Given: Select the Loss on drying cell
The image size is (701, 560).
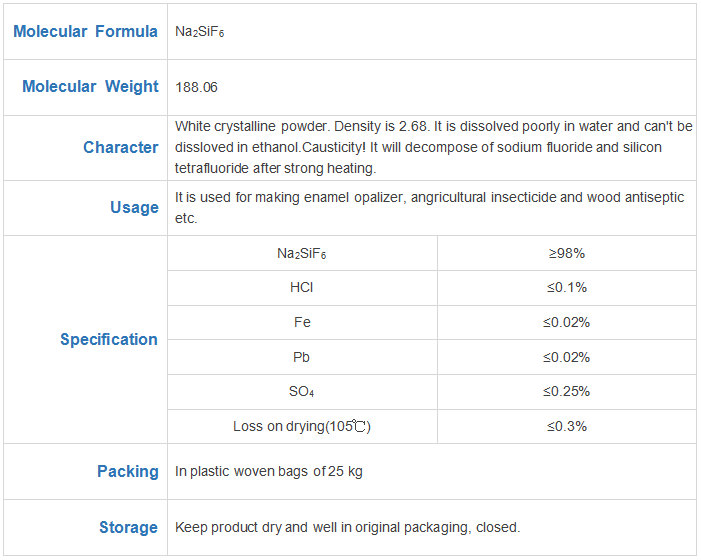Looking at the screenshot, I should [302, 426].
